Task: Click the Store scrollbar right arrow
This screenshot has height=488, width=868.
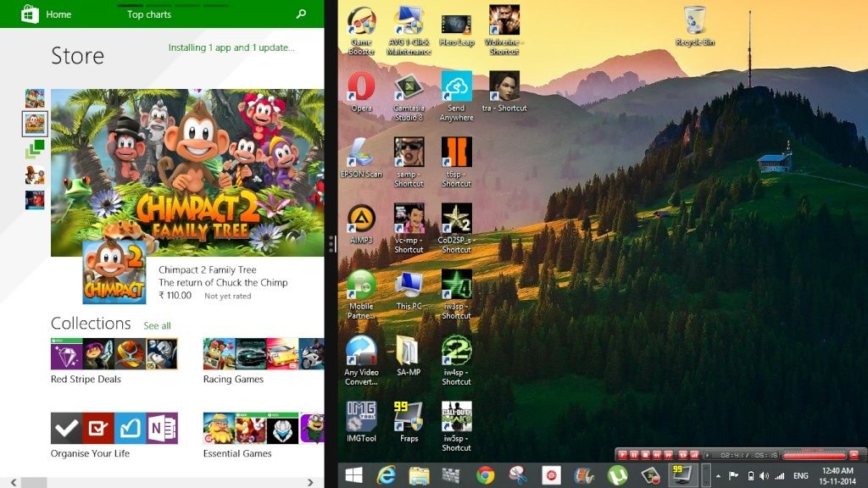Action: (310, 482)
